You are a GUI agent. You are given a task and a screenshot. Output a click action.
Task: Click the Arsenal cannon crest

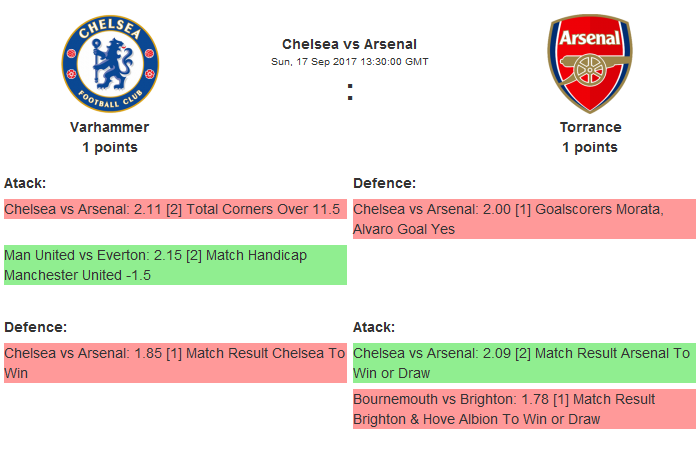[x=589, y=61]
